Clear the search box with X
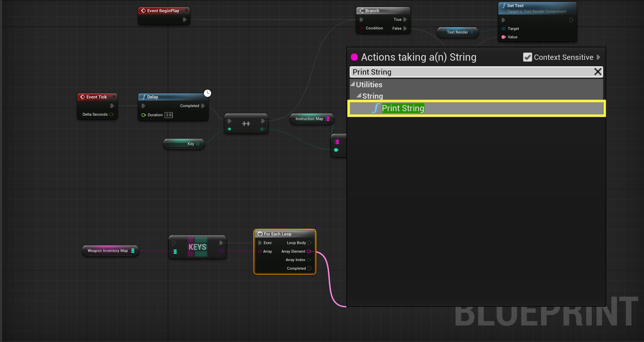 point(598,72)
